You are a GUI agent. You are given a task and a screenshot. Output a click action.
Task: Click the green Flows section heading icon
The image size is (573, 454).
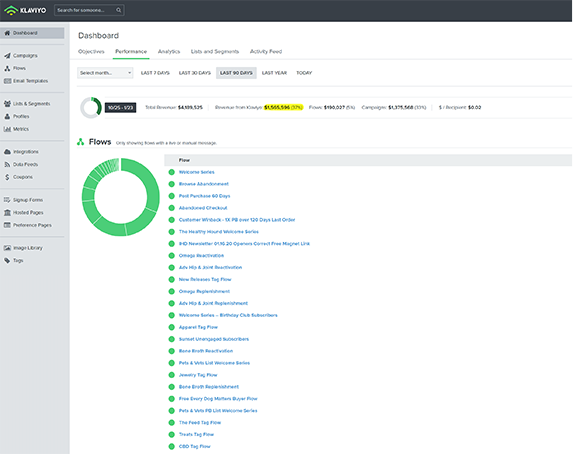coord(80,142)
